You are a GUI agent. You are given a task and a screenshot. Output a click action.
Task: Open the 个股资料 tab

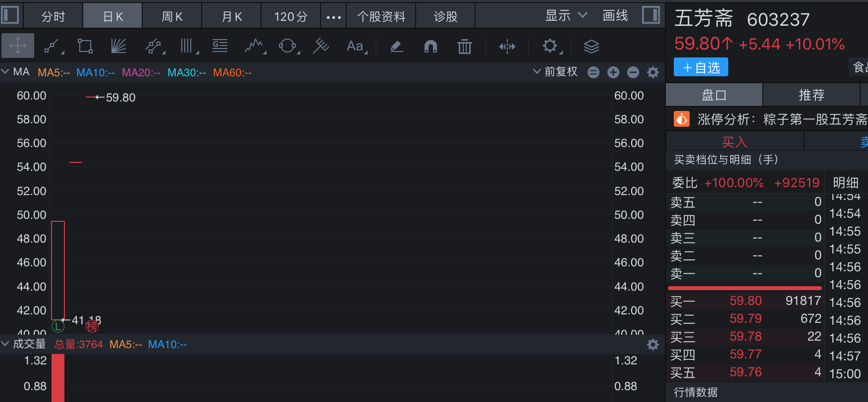381,16
